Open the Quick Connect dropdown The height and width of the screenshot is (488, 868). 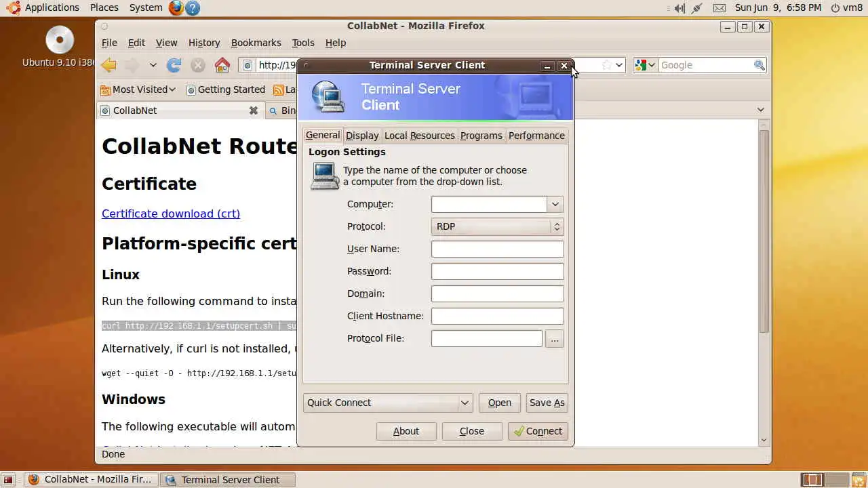coord(388,403)
